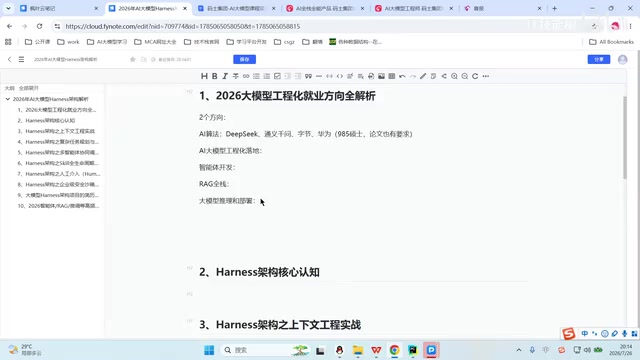
Task: Toggle italic formatting in editor toolbar
Action: point(225,76)
